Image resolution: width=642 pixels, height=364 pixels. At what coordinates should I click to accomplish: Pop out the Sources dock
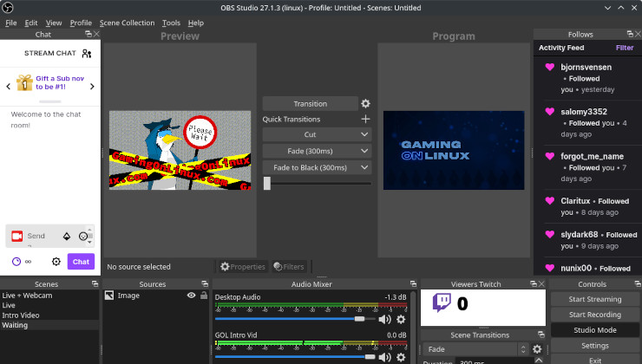click(205, 284)
